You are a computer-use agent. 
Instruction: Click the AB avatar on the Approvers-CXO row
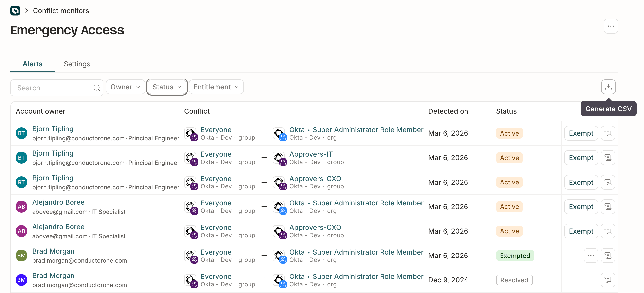[21, 231]
